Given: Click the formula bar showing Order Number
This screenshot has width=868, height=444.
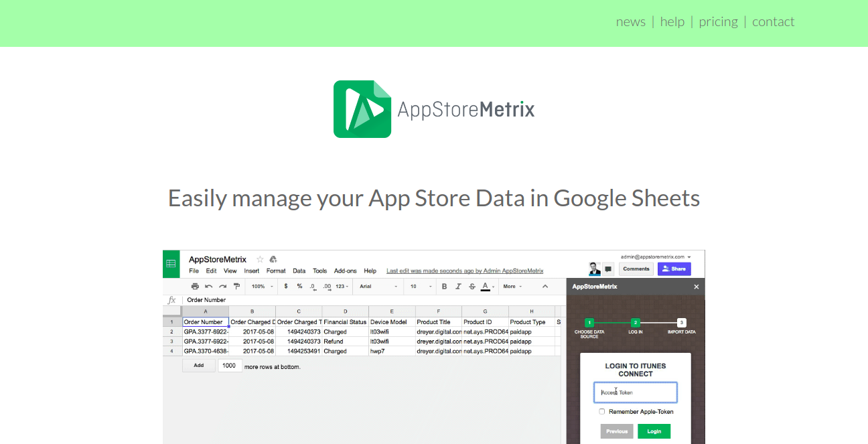Looking at the screenshot, I should tap(372, 300).
